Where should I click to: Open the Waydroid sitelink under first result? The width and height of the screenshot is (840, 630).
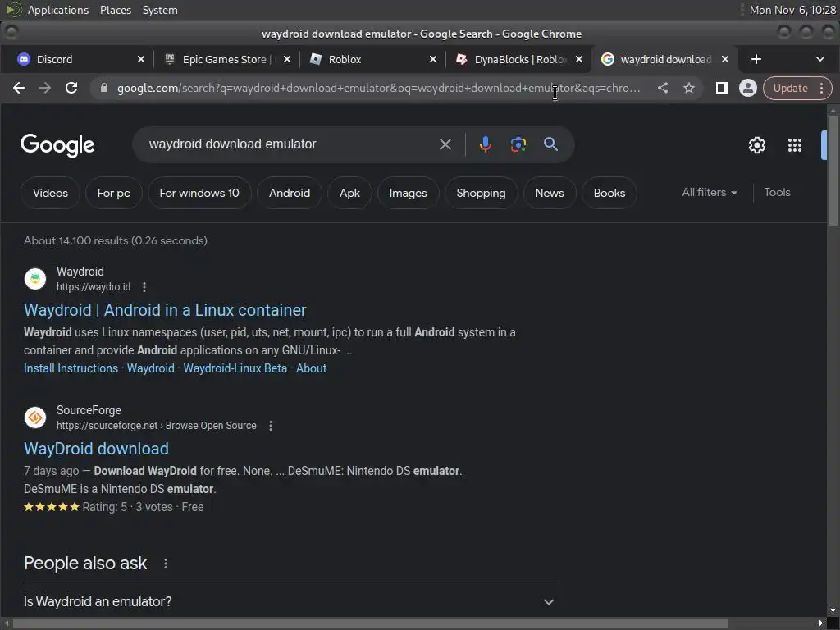[x=151, y=368]
